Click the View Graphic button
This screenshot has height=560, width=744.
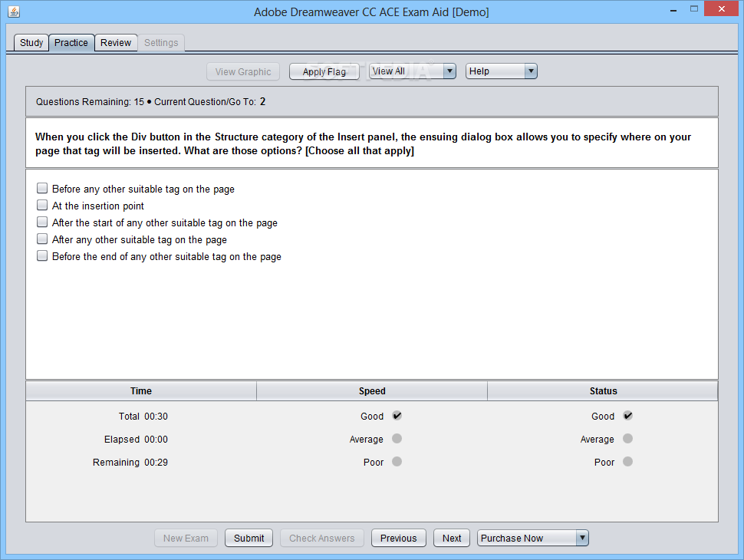point(243,71)
